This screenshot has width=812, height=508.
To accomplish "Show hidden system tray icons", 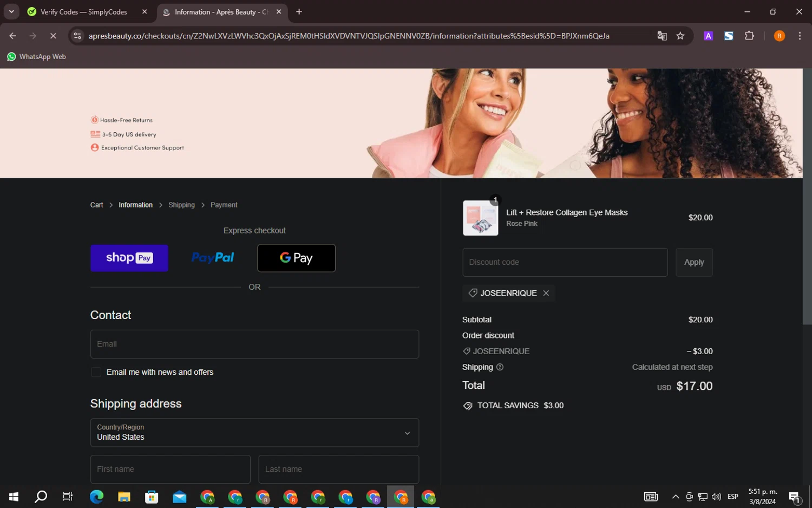I will coord(675,497).
